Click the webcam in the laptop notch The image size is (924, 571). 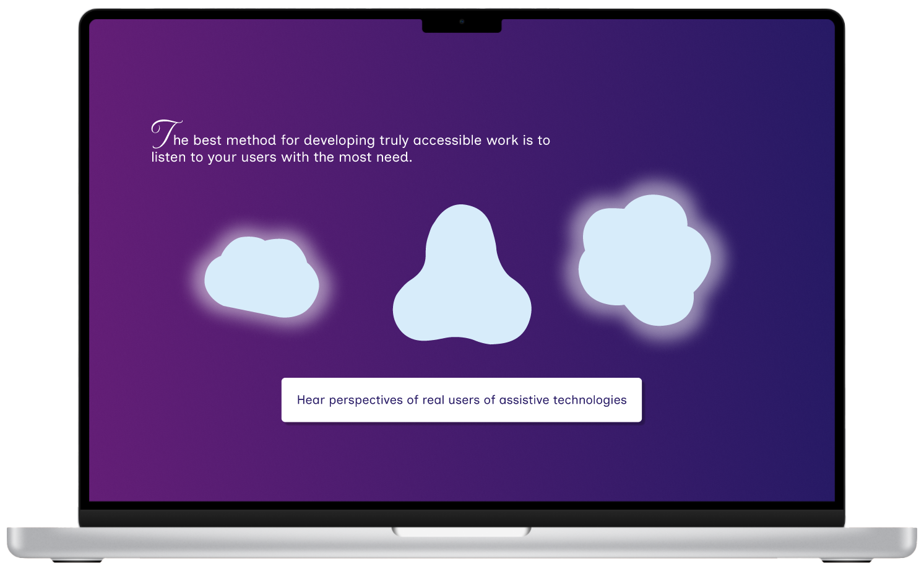pyautogui.click(x=462, y=22)
